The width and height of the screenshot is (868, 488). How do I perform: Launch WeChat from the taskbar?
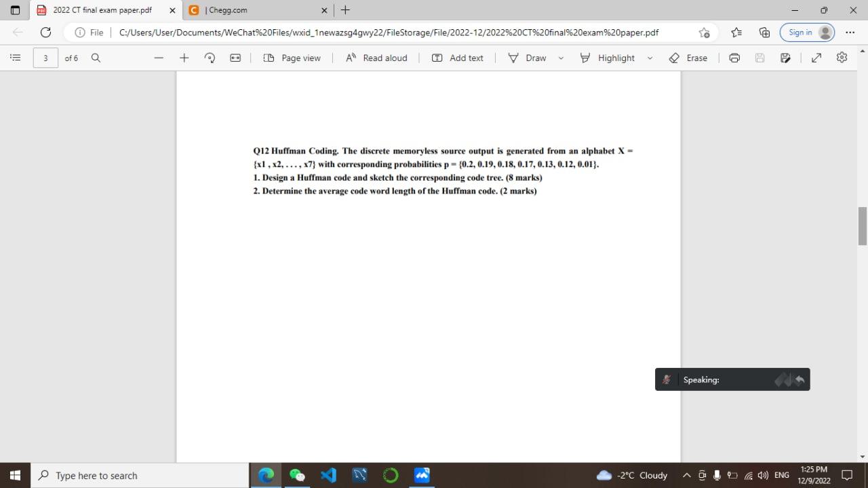pos(298,475)
